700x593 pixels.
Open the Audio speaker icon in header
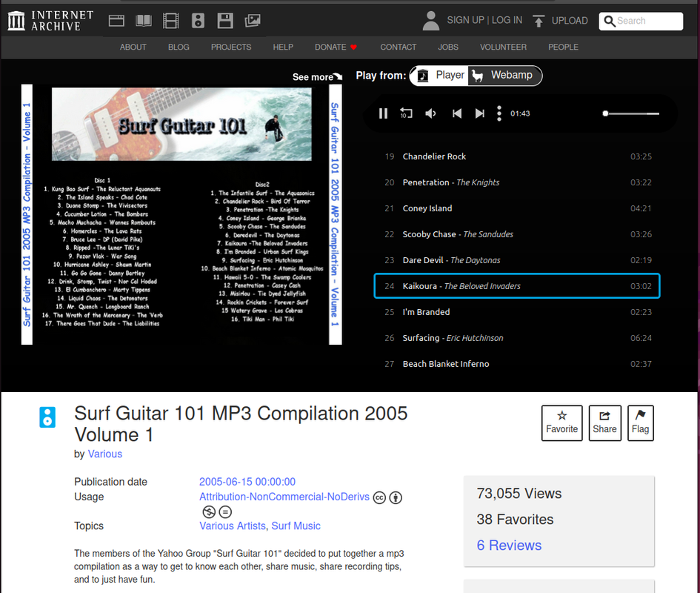pos(198,21)
